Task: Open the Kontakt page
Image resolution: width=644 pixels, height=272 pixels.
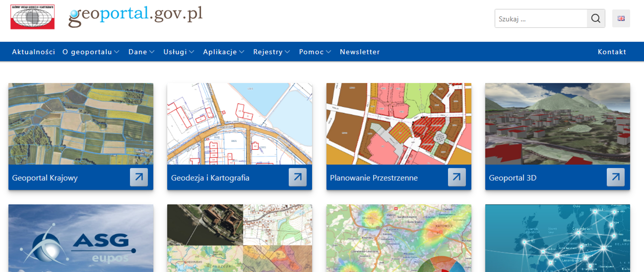Action: tap(612, 52)
